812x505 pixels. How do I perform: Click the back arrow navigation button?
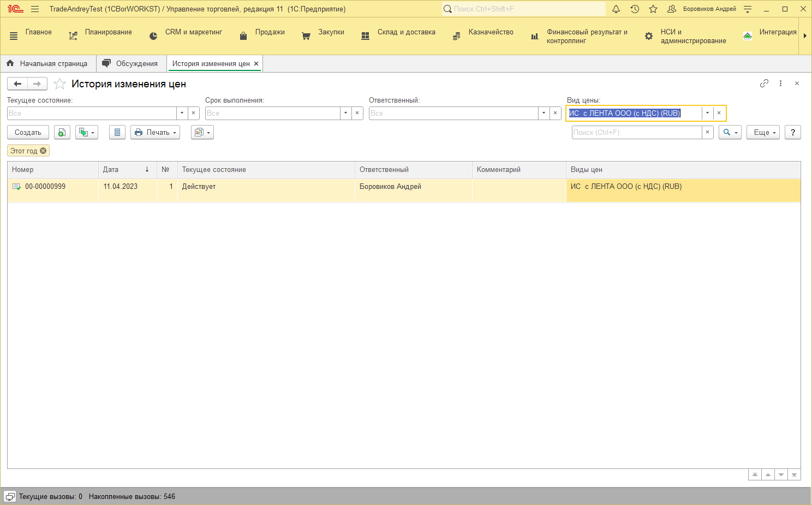17,84
